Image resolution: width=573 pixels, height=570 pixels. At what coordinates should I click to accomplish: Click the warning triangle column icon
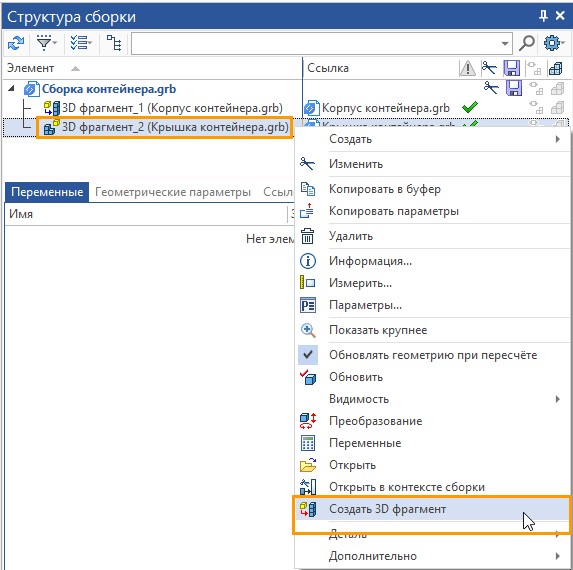tap(467, 68)
